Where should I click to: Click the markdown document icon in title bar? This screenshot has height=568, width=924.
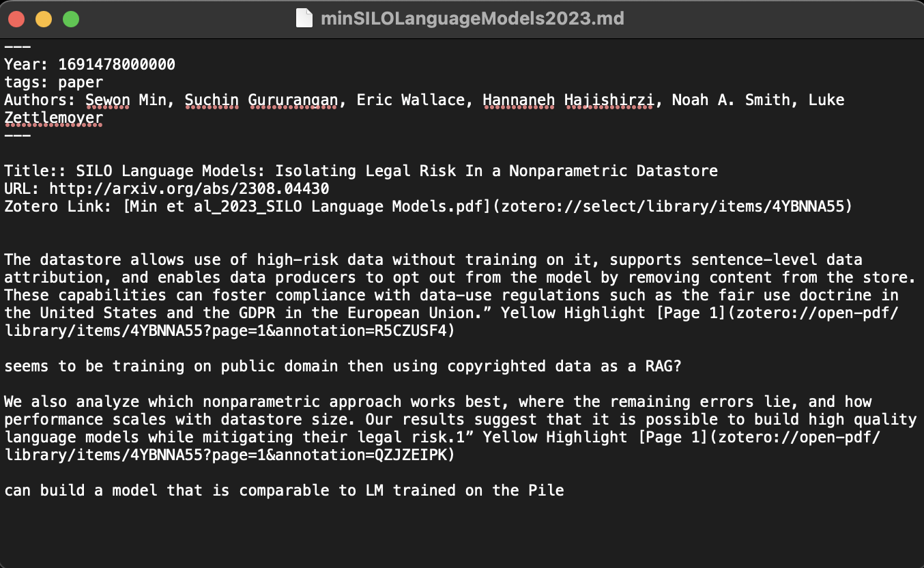pos(304,18)
